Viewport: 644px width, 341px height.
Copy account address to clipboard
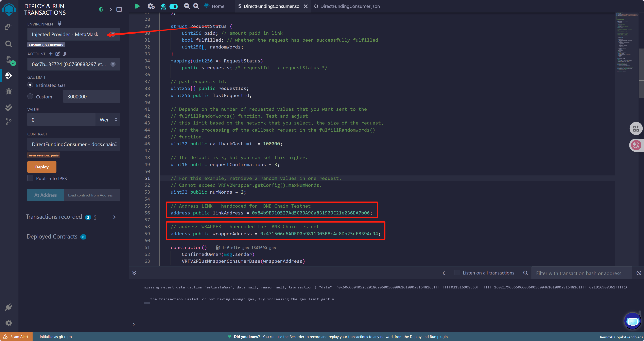pos(65,54)
